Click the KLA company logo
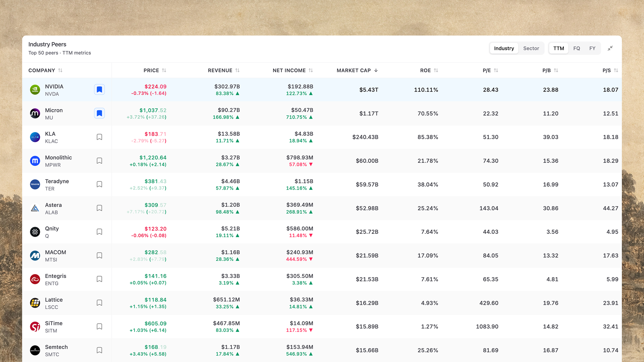 coord(35,137)
